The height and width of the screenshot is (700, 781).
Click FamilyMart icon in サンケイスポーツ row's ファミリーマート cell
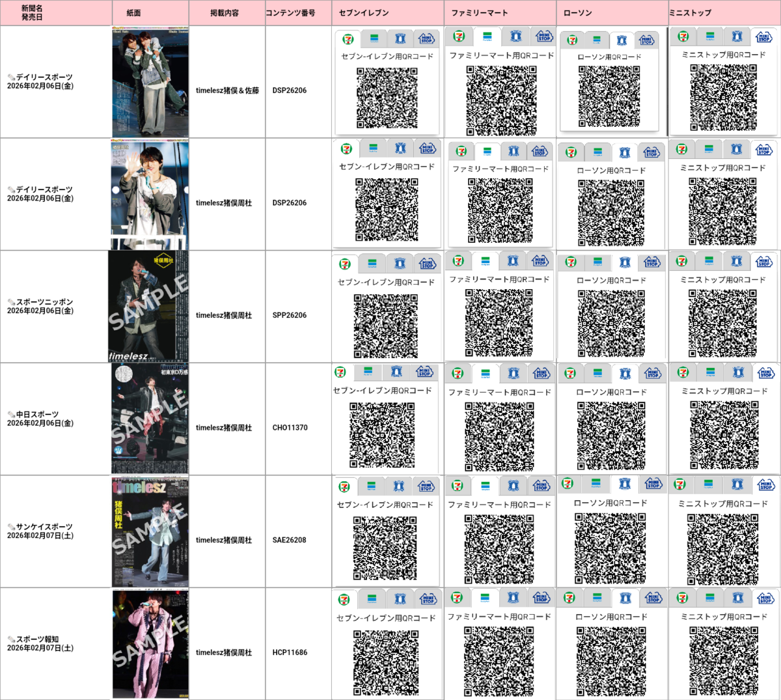pos(486,486)
